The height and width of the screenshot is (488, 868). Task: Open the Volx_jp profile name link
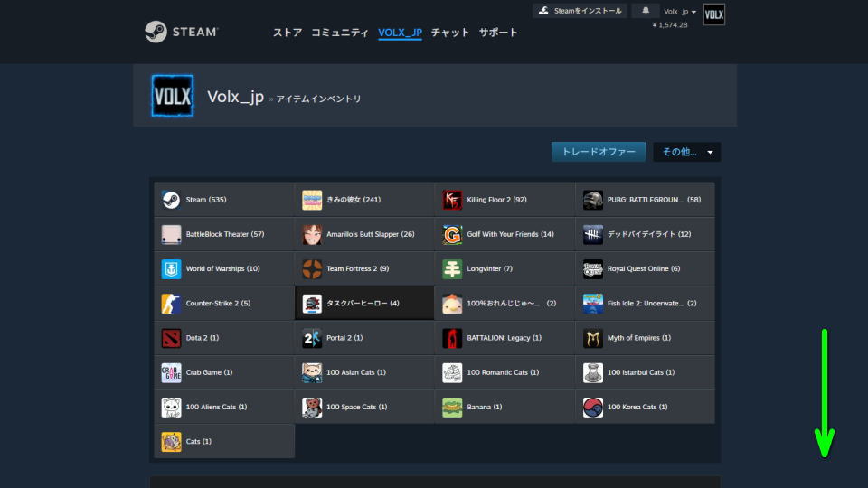coord(235,97)
